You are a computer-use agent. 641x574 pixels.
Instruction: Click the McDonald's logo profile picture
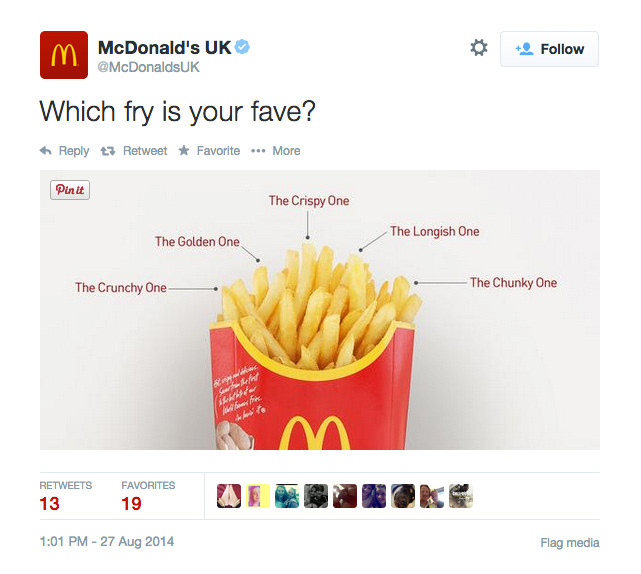(64, 55)
